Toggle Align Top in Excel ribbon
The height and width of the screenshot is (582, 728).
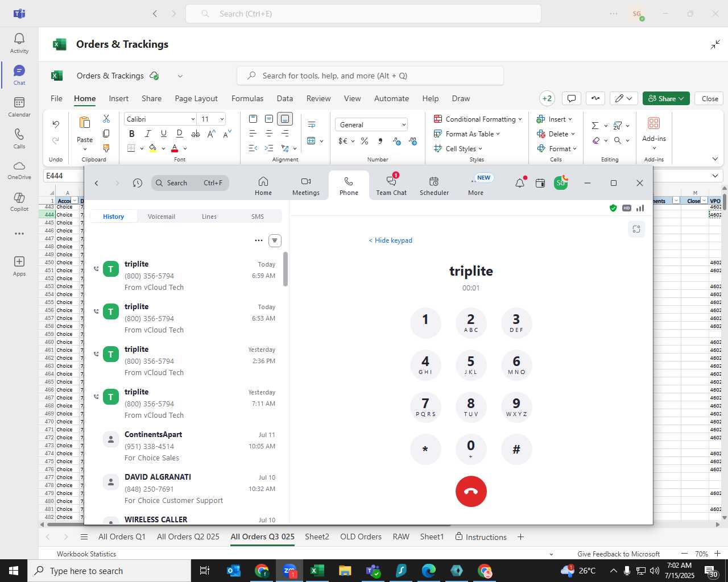click(253, 119)
